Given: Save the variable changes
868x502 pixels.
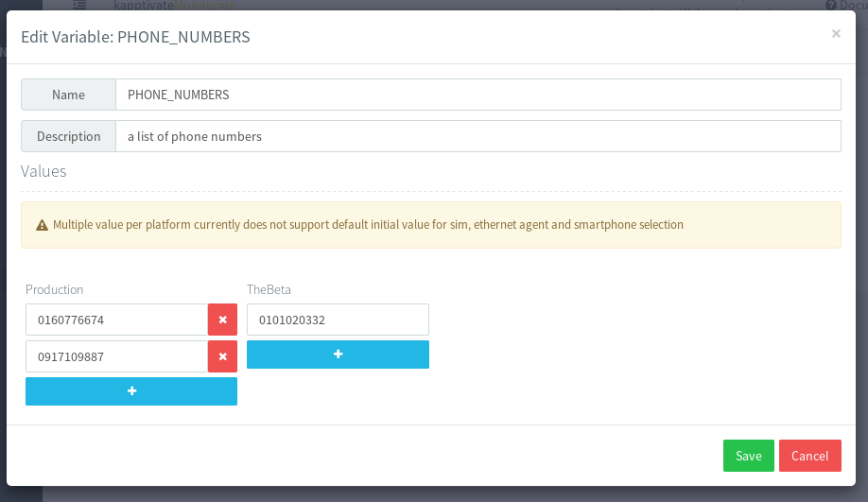Looking at the screenshot, I should click(748, 456).
